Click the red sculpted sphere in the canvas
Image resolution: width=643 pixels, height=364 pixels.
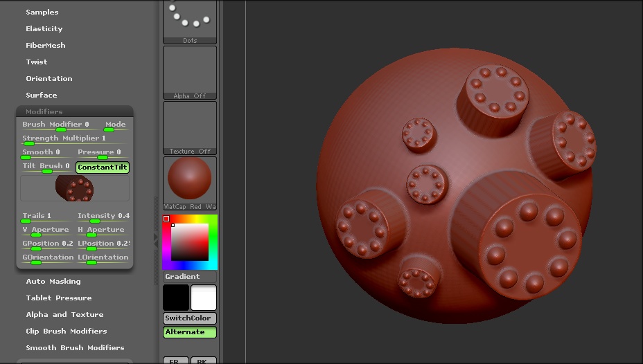[455, 185]
